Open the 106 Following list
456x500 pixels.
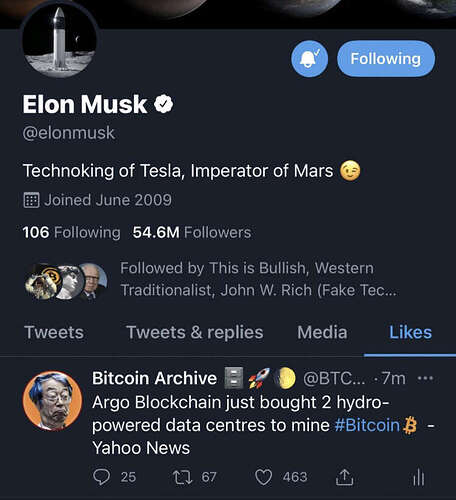pos(71,232)
